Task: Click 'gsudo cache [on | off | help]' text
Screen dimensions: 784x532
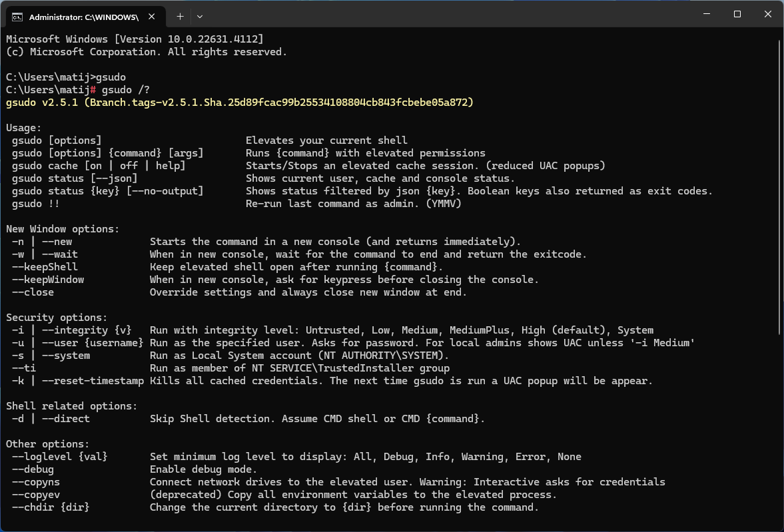Action: 99,166
